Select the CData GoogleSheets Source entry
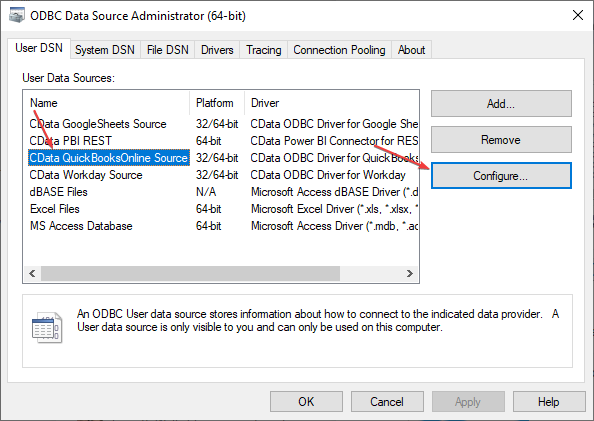This screenshot has height=421, width=594. (98, 124)
